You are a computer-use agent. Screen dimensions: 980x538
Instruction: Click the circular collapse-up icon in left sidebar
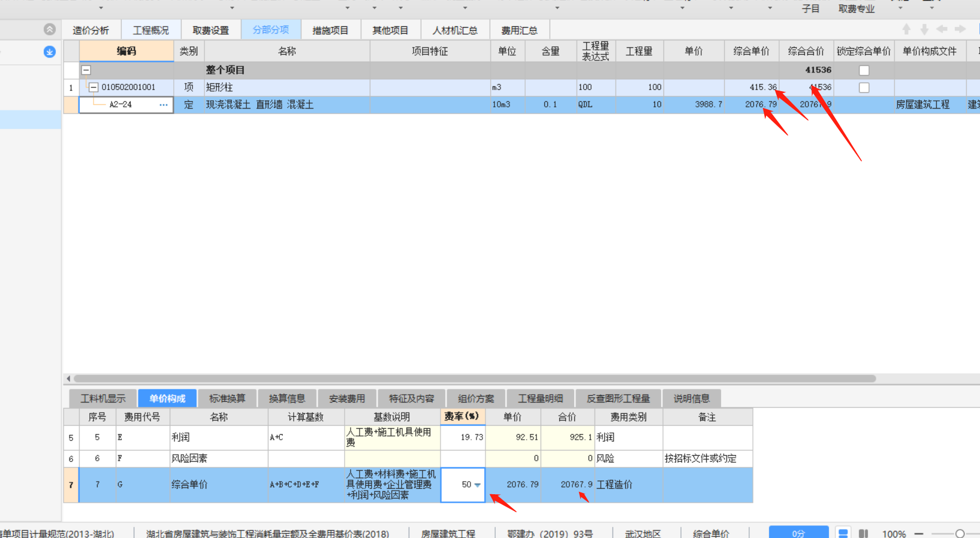point(50,29)
